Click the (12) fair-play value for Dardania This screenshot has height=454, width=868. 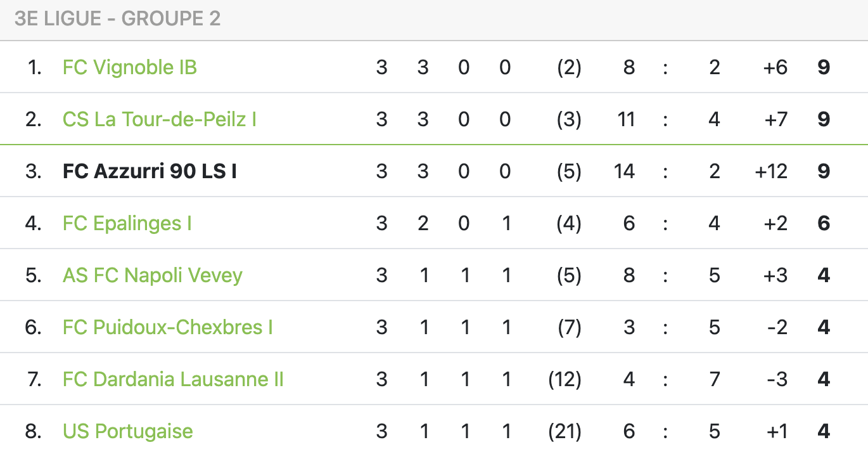[x=565, y=379]
